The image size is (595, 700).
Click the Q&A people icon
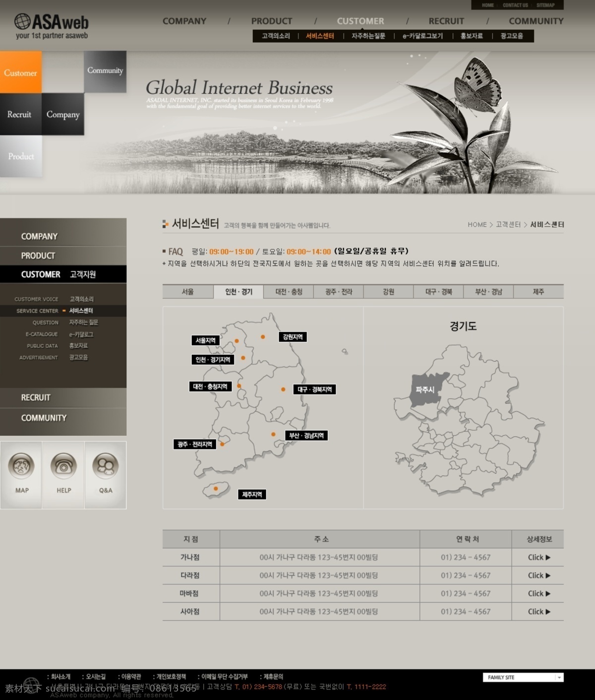105,466
